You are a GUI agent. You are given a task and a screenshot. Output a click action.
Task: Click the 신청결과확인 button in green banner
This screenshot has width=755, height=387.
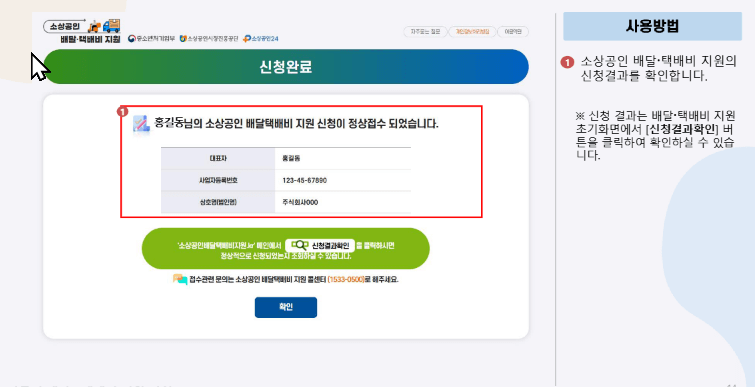point(320,245)
